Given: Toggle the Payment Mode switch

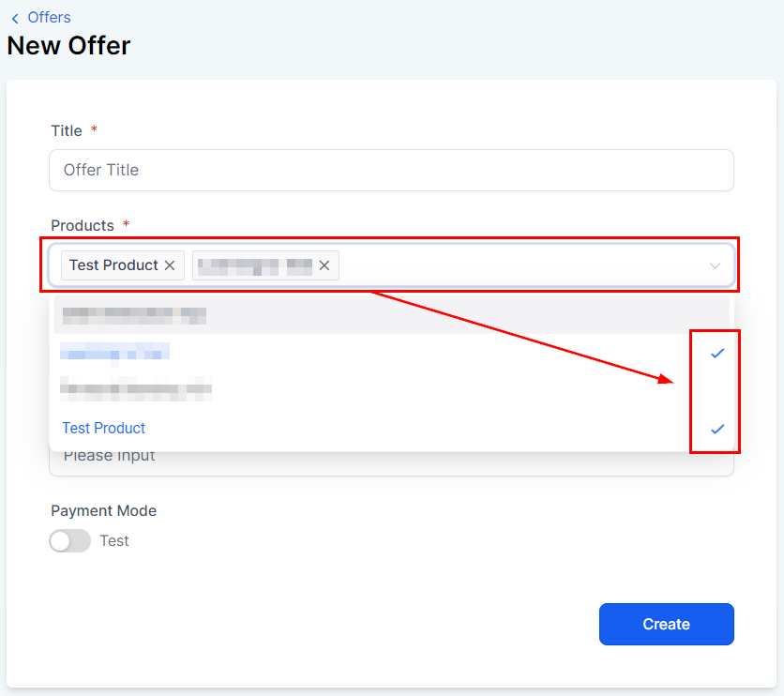Looking at the screenshot, I should [x=70, y=541].
